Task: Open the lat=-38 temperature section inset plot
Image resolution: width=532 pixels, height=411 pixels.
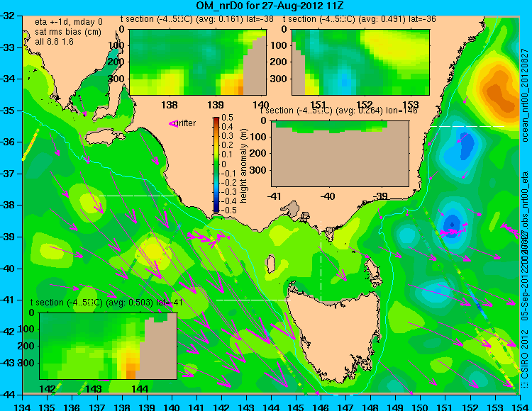Action: pos(198,62)
